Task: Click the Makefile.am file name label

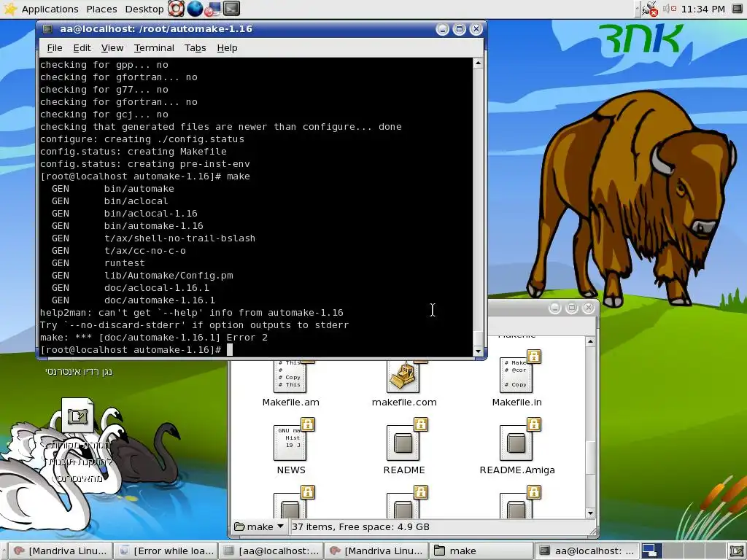Action: [290, 402]
